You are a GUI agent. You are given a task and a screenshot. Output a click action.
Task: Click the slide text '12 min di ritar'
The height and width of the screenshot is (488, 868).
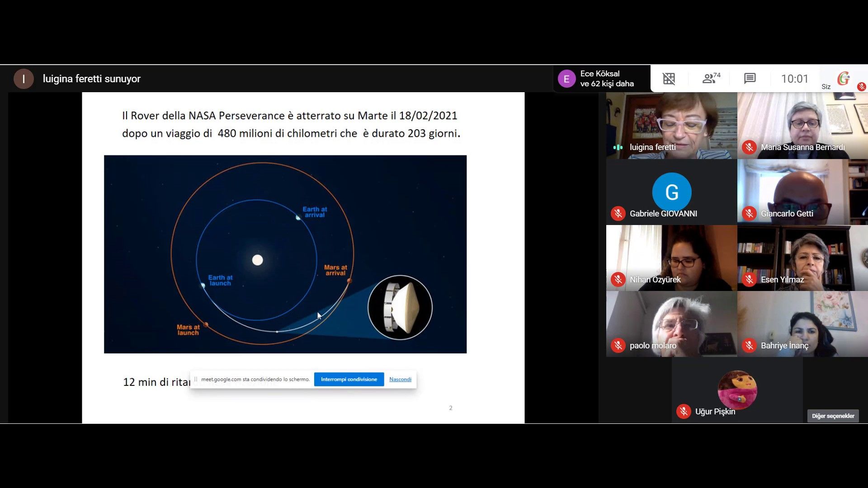pyautogui.click(x=156, y=382)
